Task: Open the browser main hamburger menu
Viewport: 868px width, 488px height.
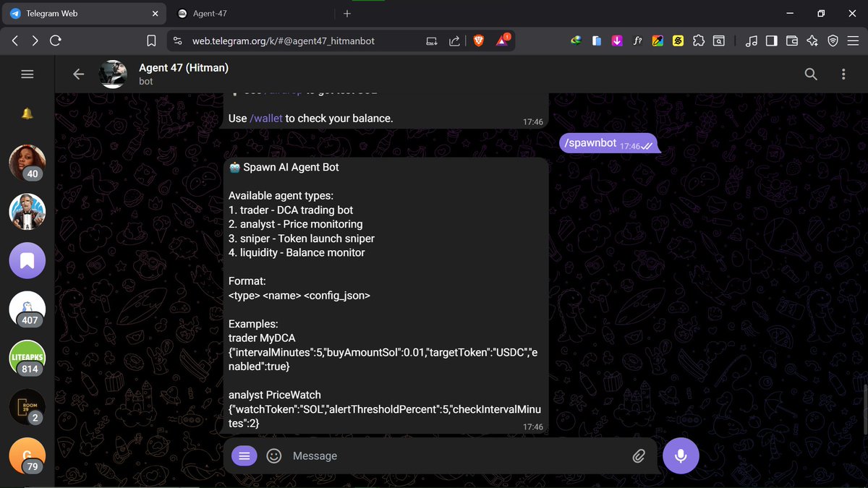Action: click(853, 41)
